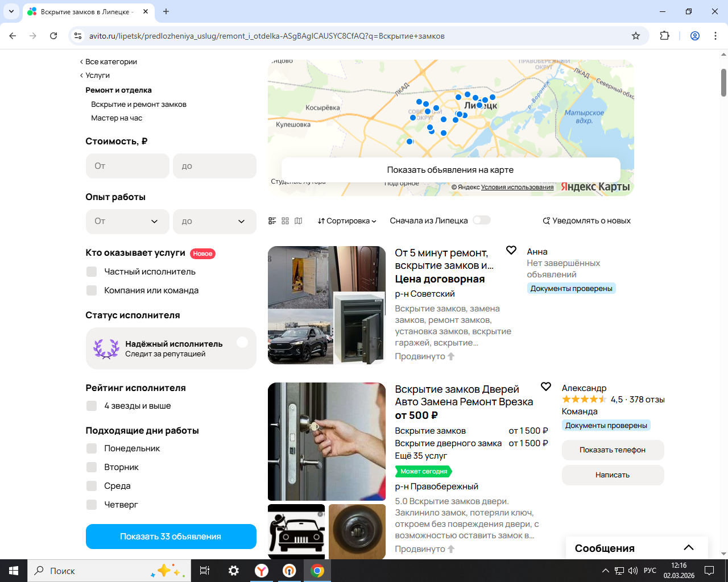
Task: Open seller Александр's profile name
Action: click(x=584, y=388)
